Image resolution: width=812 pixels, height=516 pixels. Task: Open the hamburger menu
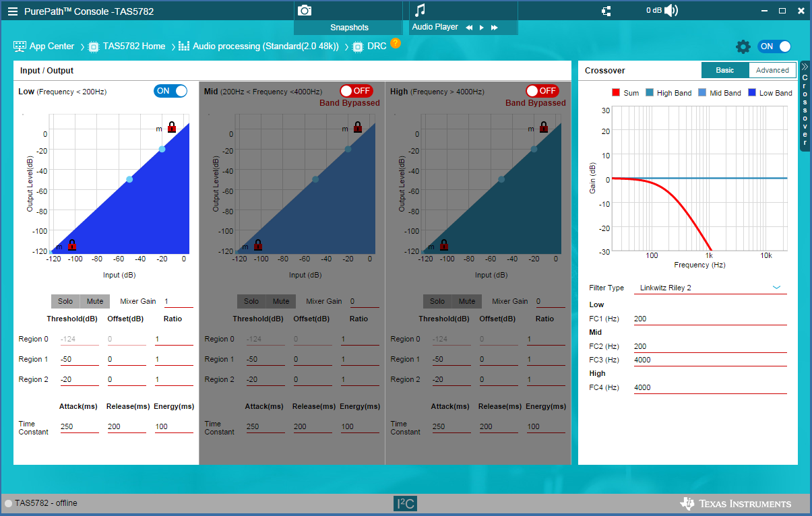pos(13,11)
